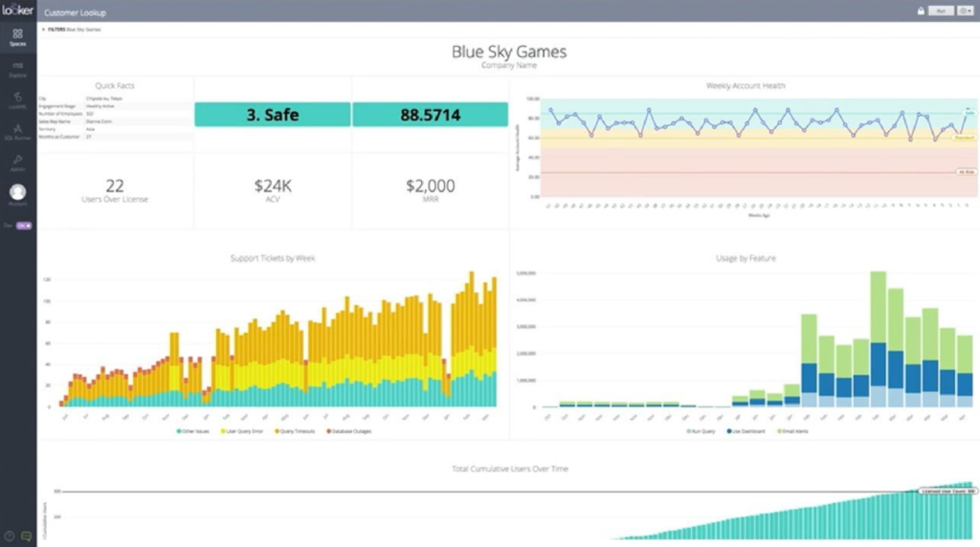Open the gear settings dropdown
Viewport: 980px width, 547px height.
[965, 11]
